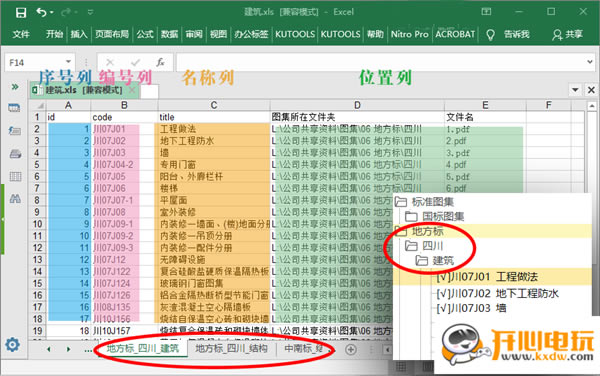Click the Save icon in title bar
The width and height of the screenshot is (600, 376).
(21, 13)
